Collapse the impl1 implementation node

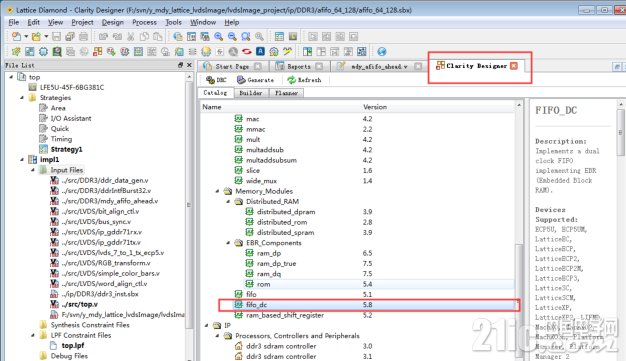[x=22, y=159]
